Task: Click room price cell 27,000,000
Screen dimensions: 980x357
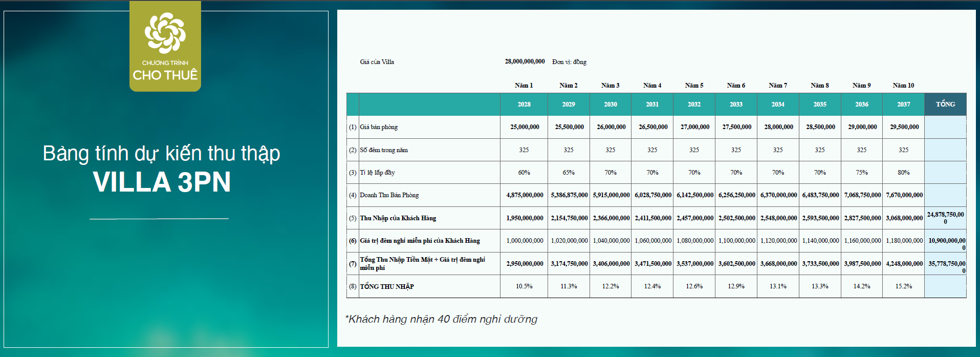Action: 694,127
